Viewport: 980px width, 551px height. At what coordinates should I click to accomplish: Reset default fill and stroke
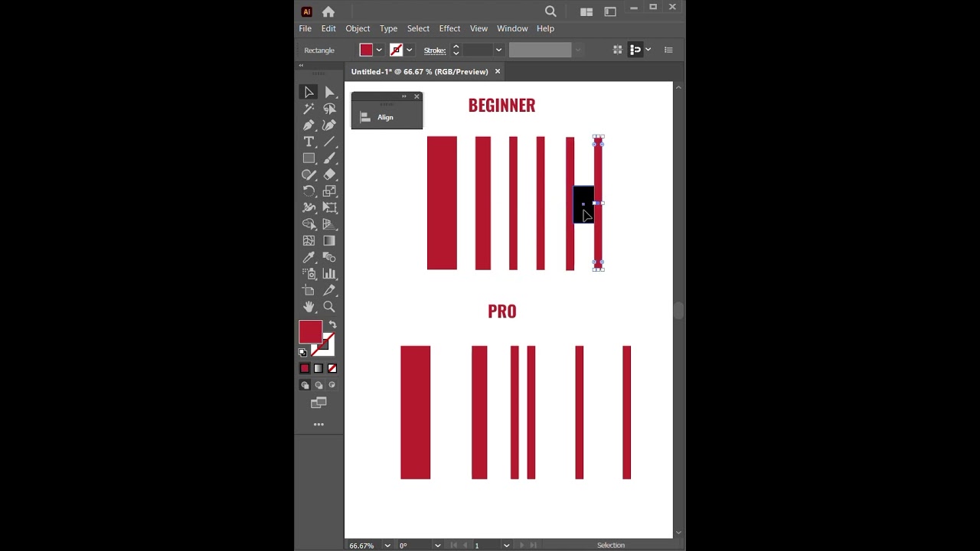(302, 353)
